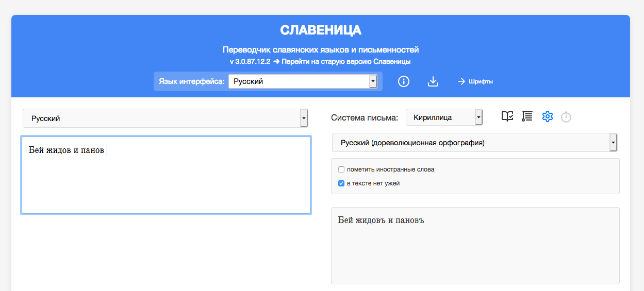The image size is (644, 291).
Task: Click the text list lines icon
Action: click(527, 117)
